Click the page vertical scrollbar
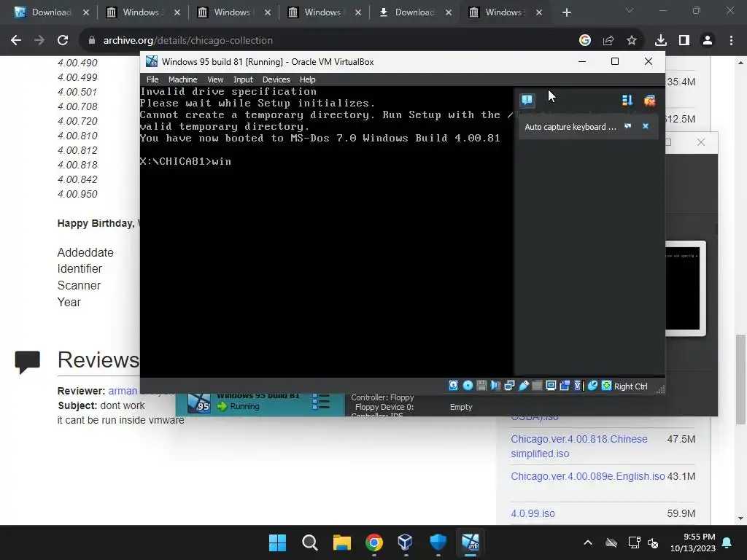Image resolution: width=747 pixels, height=560 pixels. pos(740,379)
